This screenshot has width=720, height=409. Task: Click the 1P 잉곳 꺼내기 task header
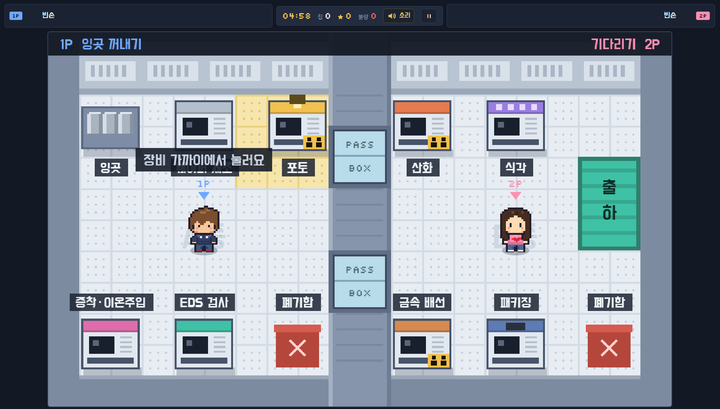coord(101,44)
